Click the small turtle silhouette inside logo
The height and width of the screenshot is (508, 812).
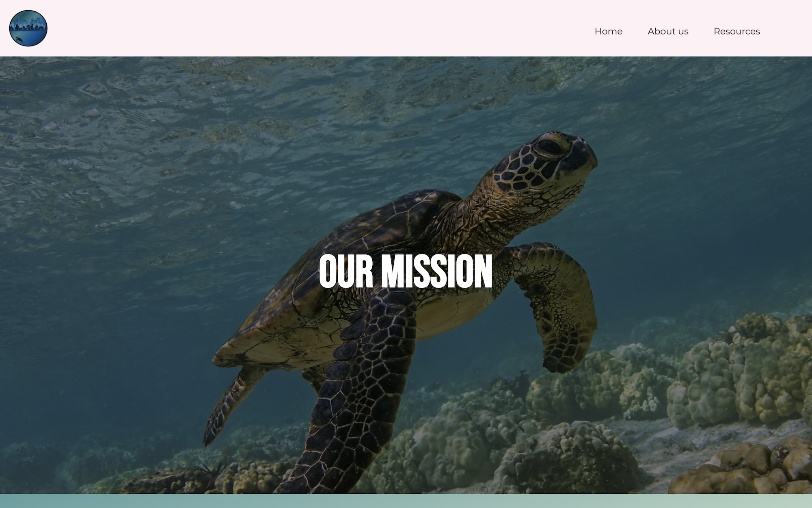pyautogui.click(x=19, y=39)
